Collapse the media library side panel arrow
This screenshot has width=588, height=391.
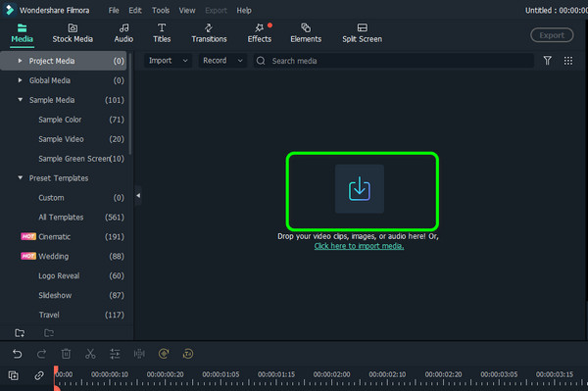138,195
